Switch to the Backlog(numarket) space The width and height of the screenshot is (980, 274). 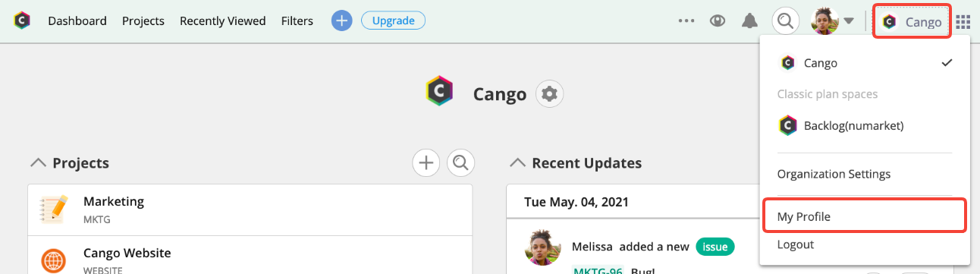(865, 125)
